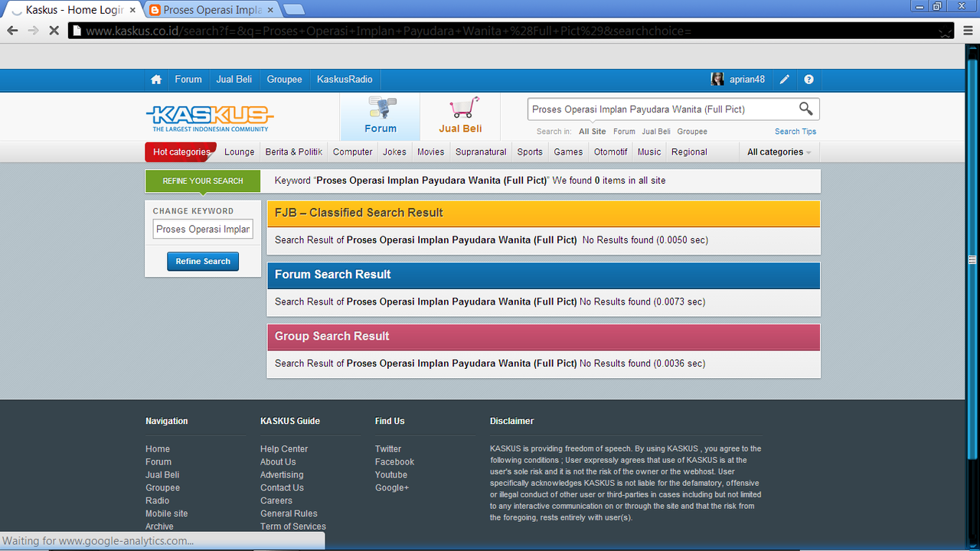This screenshot has width=980, height=551.
Task: Click the Kaskus home icon
Action: click(x=156, y=80)
